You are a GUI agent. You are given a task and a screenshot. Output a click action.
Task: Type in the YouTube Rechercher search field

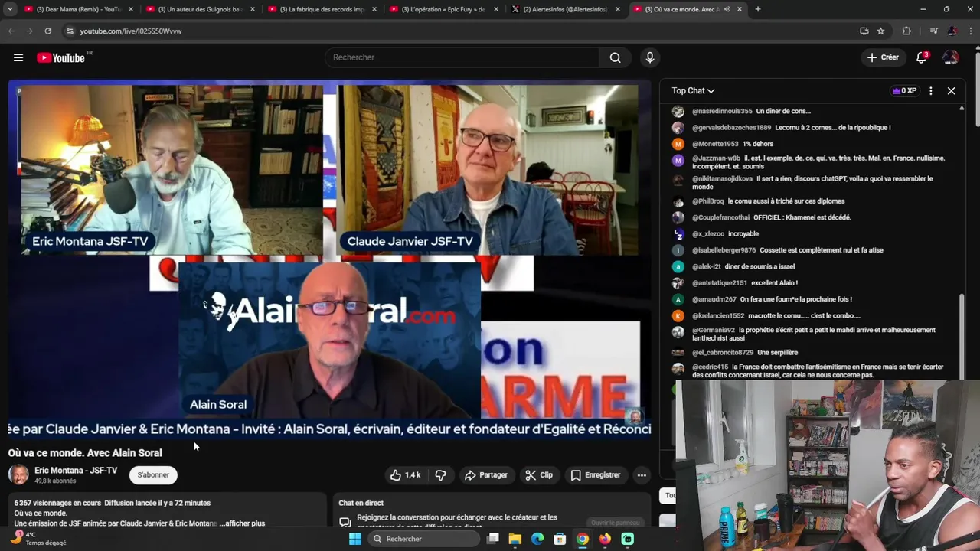(462, 57)
